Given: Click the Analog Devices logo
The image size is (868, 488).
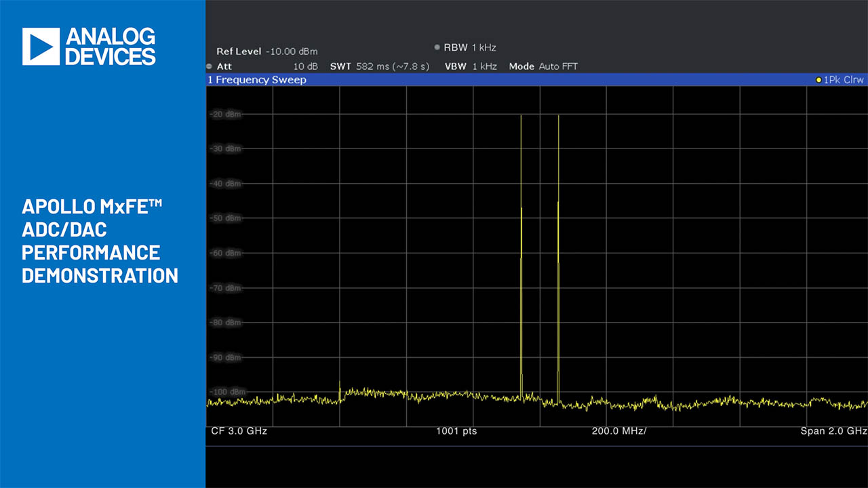Looking at the screenshot, I should (89, 47).
